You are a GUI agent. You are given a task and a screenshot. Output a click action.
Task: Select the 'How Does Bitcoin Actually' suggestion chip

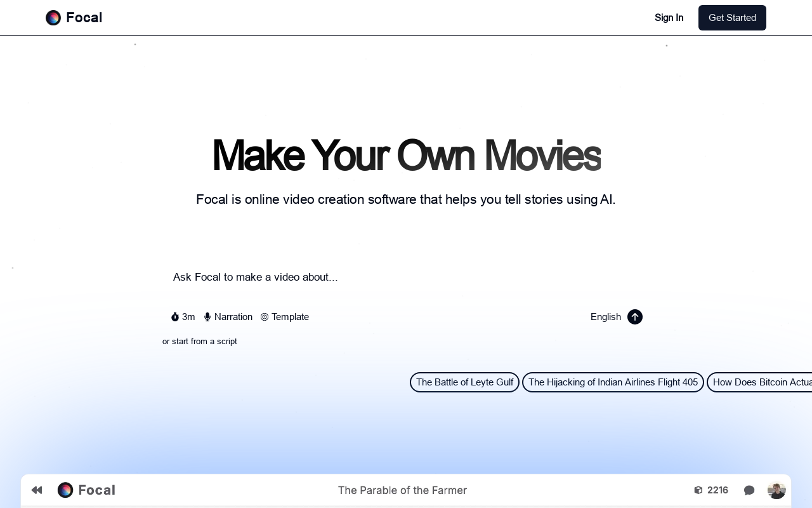click(760, 382)
